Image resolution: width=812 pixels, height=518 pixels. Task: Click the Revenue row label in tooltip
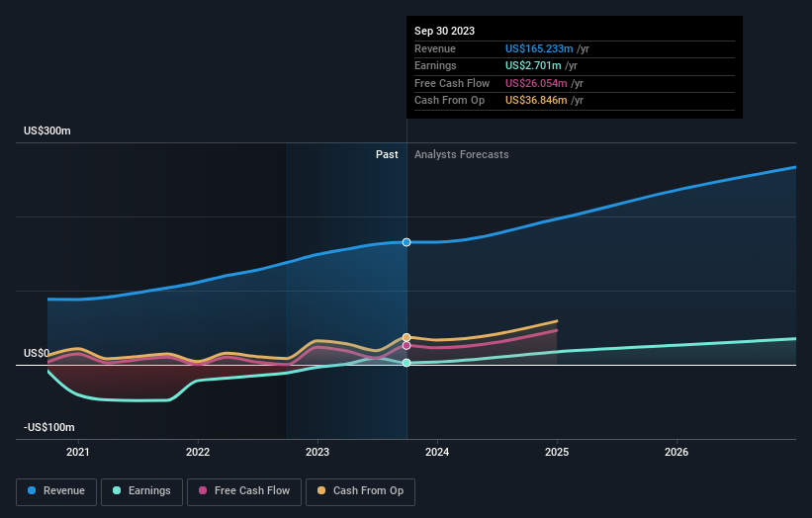point(435,48)
